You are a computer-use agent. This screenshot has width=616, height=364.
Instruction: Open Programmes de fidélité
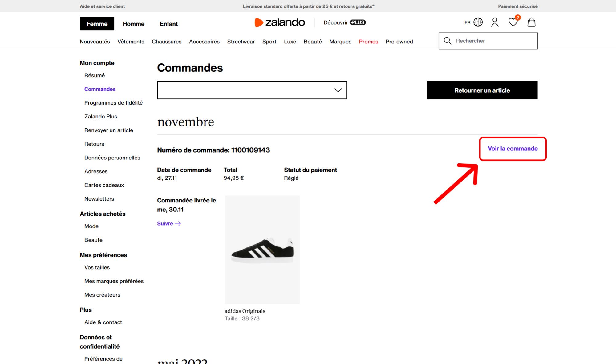point(113,103)
